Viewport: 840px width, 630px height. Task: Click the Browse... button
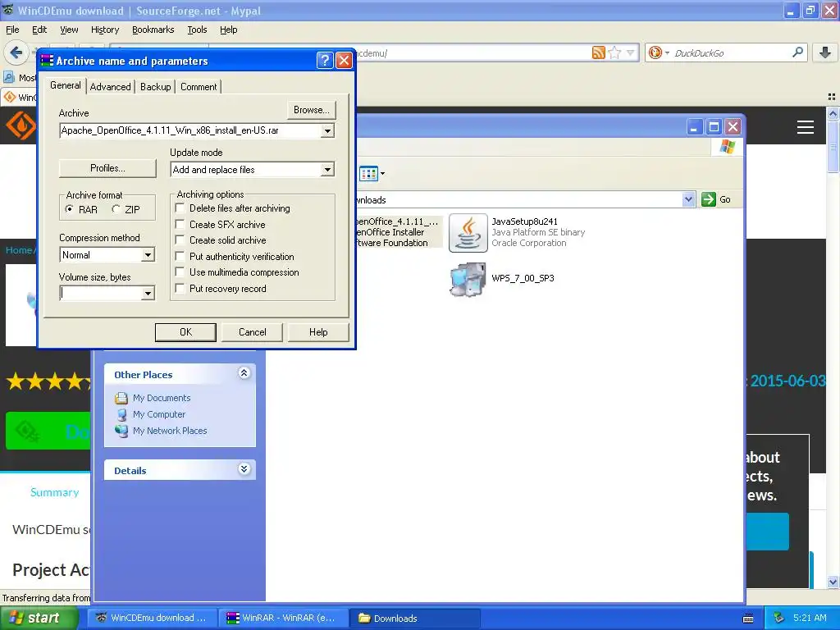click(x=311, y=110)
